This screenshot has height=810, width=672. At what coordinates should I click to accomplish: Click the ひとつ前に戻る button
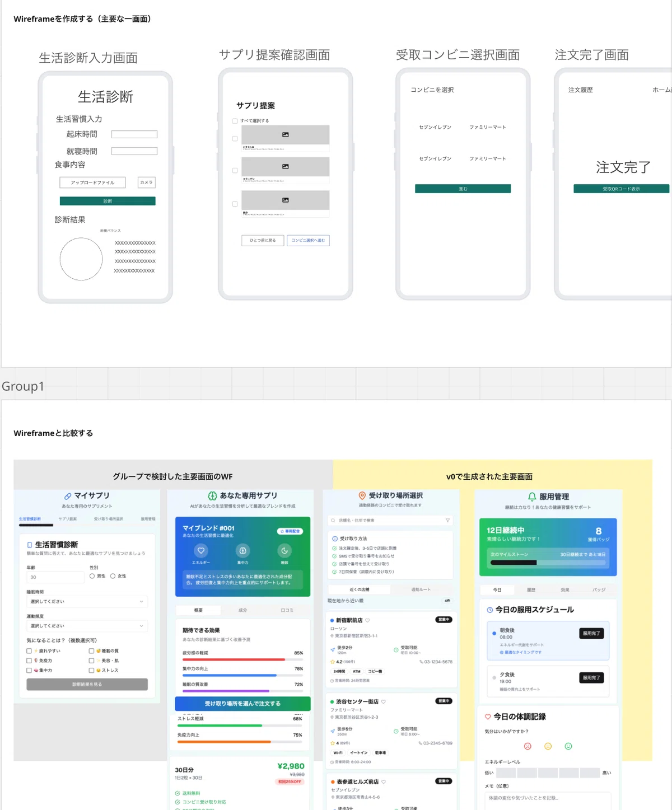coord(263,240)
